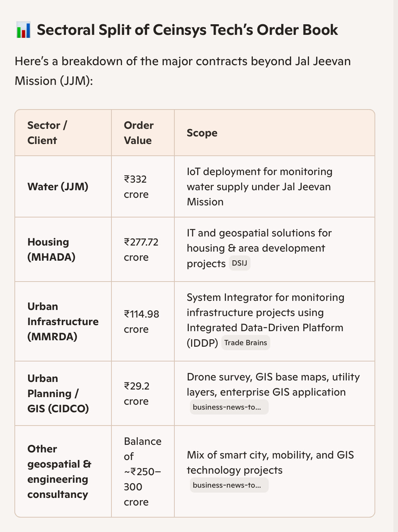The image size is (398, 532).
Task: Select the Housing (MHADA) row label
Action: [x=52, y=250]
